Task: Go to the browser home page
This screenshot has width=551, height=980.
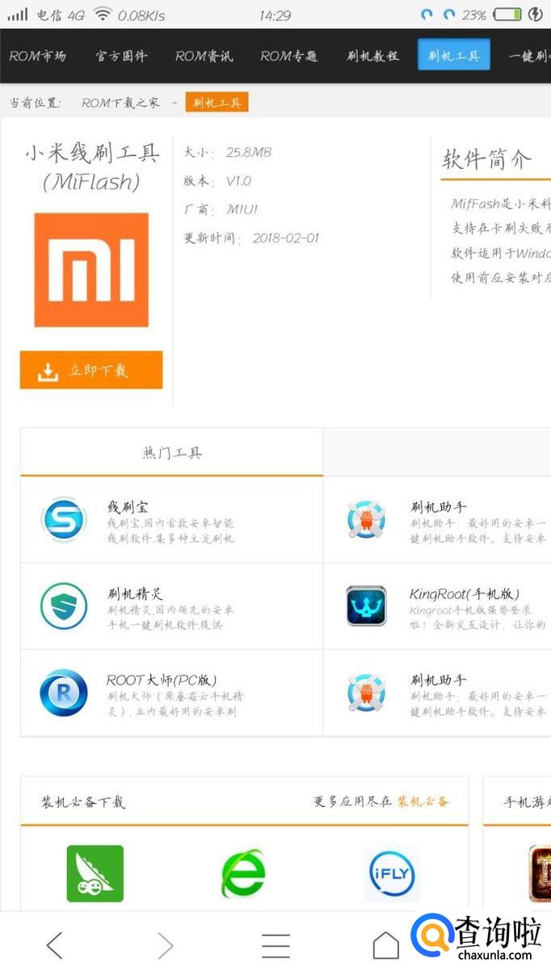Action: coord(386,945)
